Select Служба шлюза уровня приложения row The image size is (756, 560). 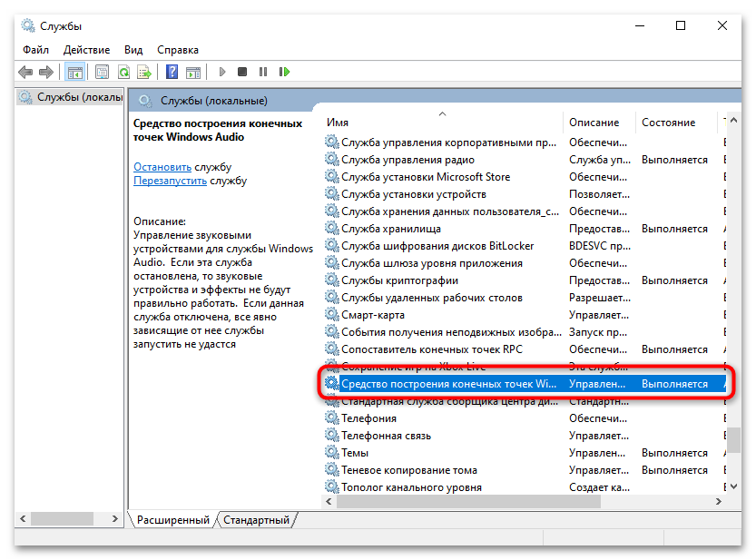click(525, 263)
